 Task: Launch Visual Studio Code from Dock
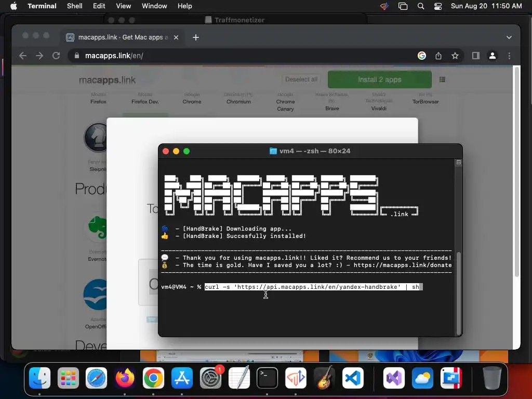353,378
